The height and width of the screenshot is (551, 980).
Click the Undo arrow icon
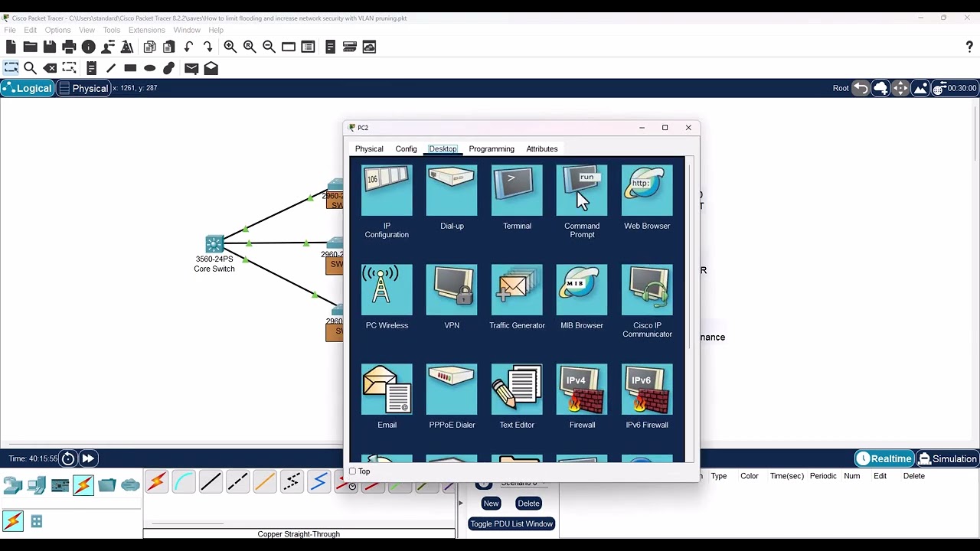188,47
